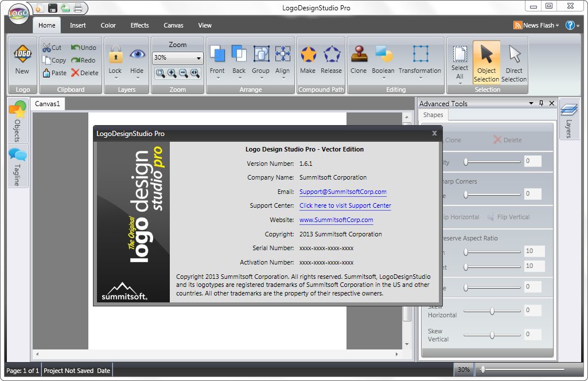The image size is (588, 381).
Task: Switch to the Home ribbon tab
Action: click(x=47, y=25)
